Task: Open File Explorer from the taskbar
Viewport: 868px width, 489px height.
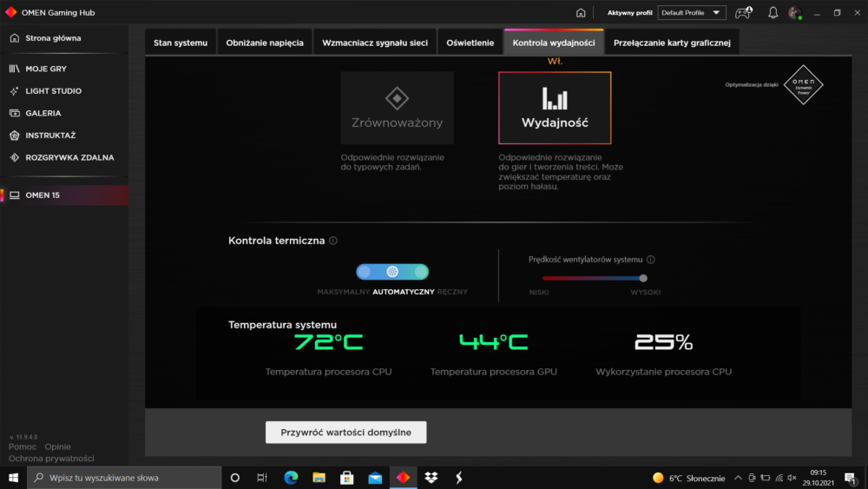Action: tap(319, 478)
